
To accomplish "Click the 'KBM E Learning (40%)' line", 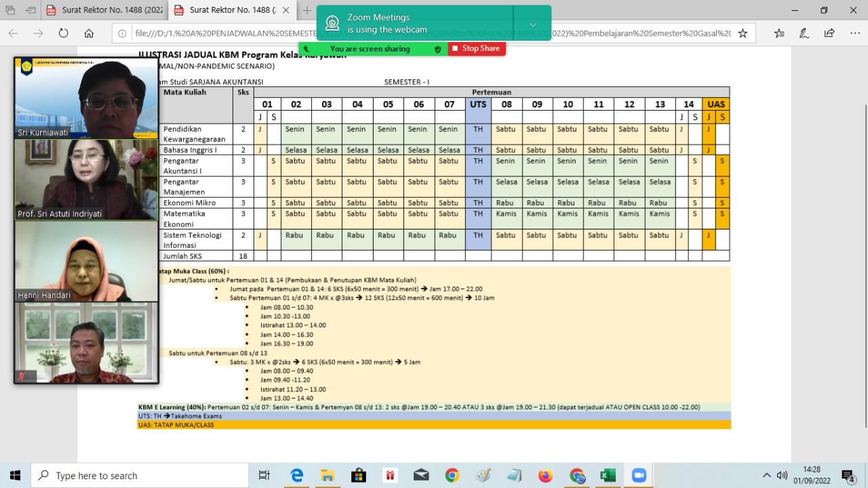I will pos(434,407).
